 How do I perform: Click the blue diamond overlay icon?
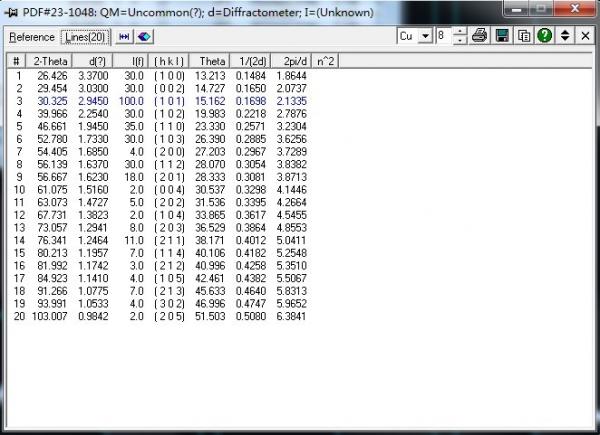click(144, 37)
